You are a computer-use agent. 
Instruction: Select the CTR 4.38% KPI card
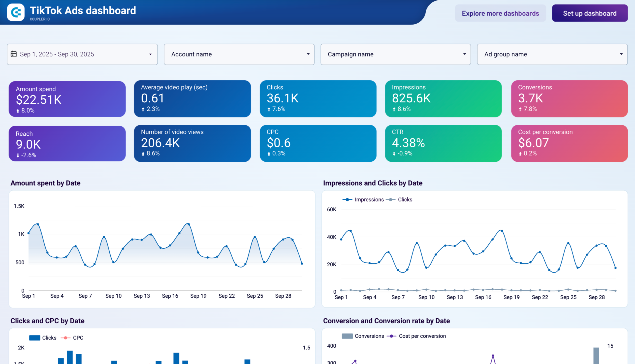pyautogui.click(x=444, y=143)
